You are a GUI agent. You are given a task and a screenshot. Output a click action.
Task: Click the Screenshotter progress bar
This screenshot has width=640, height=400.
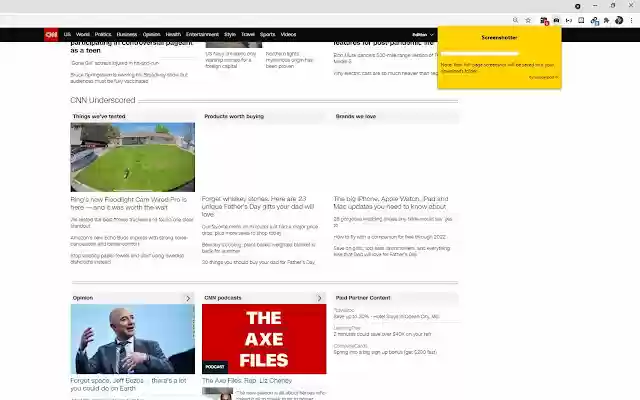(480, 53)
